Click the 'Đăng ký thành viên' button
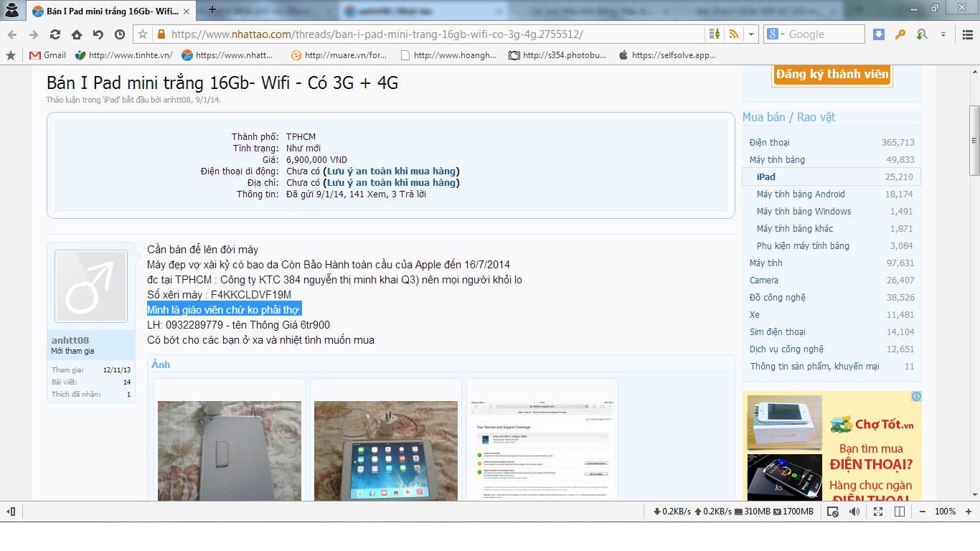The width and height of the screenshot is (980, 551). [x=831, y=75]
